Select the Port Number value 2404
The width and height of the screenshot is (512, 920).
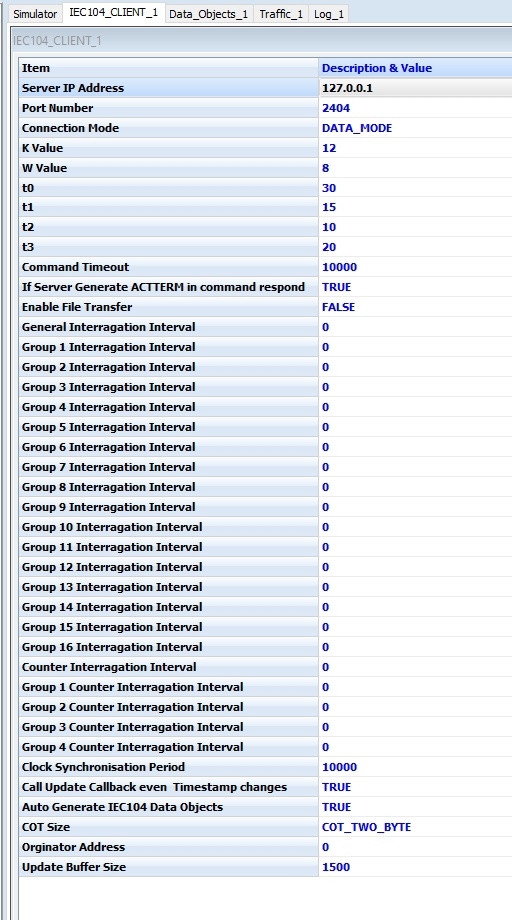(x=415, y=108)
